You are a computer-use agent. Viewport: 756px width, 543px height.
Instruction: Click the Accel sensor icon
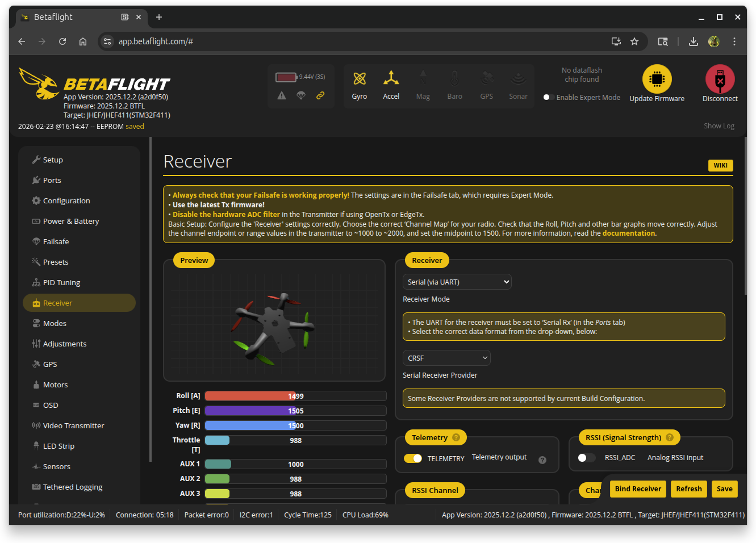391,78
